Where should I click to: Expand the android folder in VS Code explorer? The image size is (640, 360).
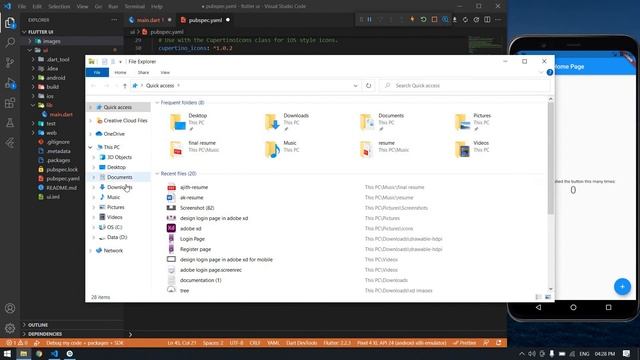tap(33, 78)
